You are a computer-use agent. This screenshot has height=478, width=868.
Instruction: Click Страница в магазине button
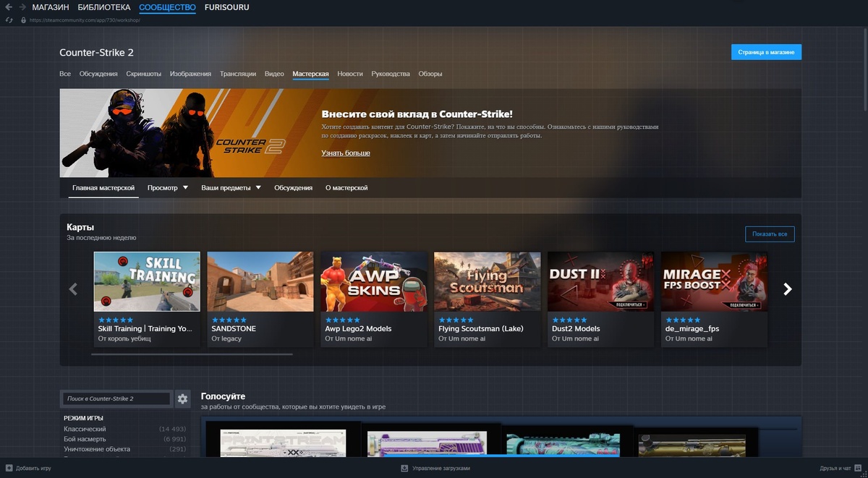(766, 52)
